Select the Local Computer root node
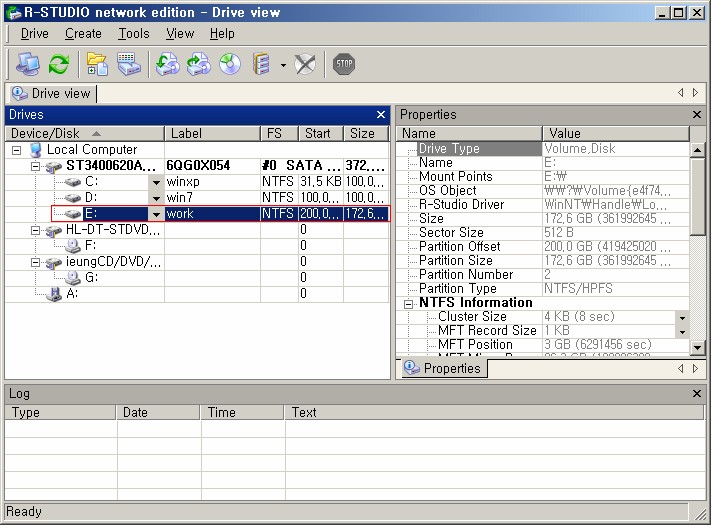711x525 pixels. pos(92,150)
